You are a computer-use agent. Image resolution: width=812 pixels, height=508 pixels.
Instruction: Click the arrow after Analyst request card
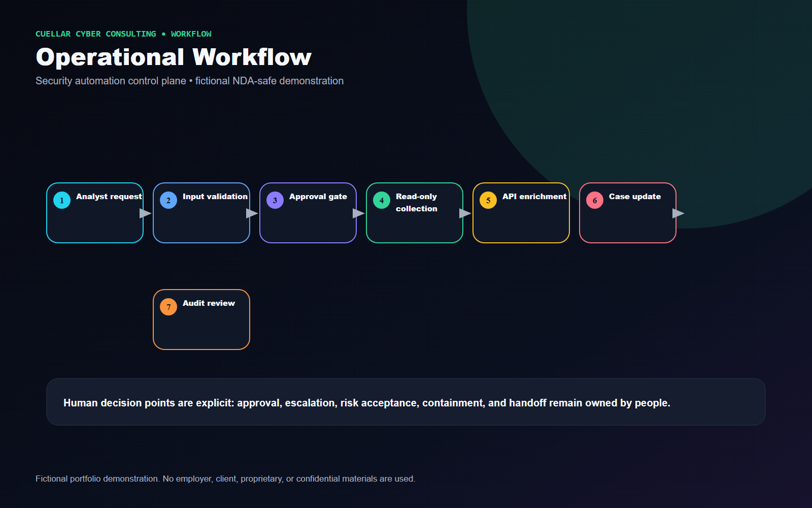[x=146, y=213]
